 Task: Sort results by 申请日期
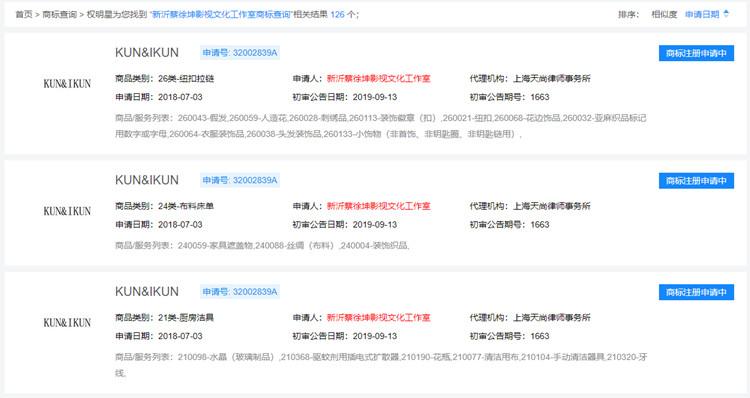(x=702, y=14)
